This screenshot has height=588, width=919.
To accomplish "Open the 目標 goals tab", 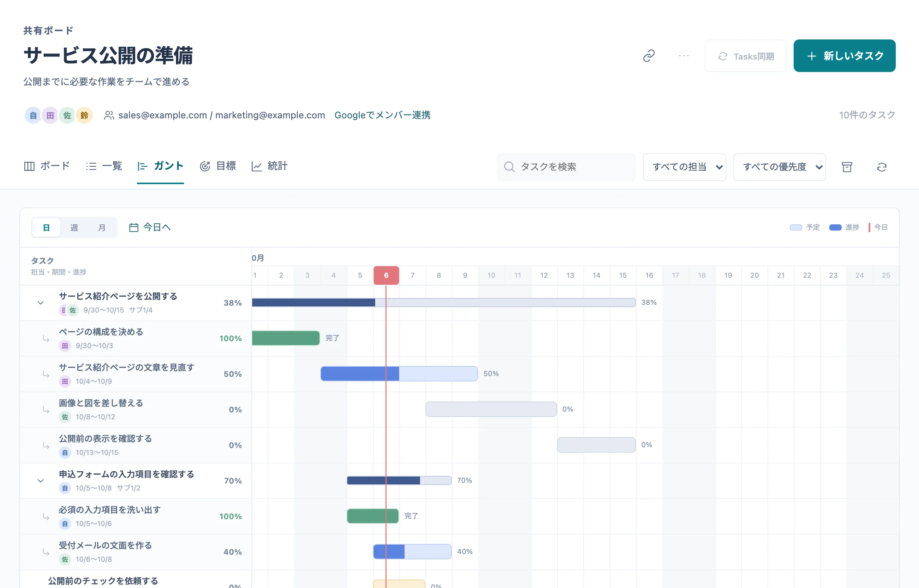I will pos(218,166).
